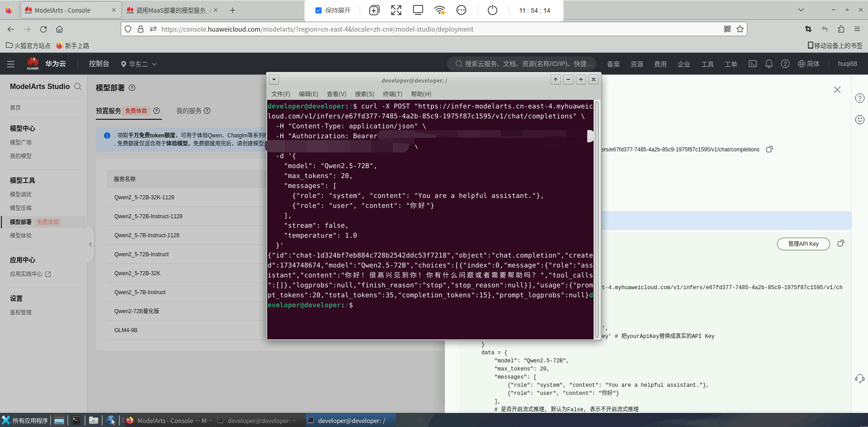The width and height of the screenshot is (868, 427).
Task: Open 模型调优 in the sidebar
Action: (21, 194)
